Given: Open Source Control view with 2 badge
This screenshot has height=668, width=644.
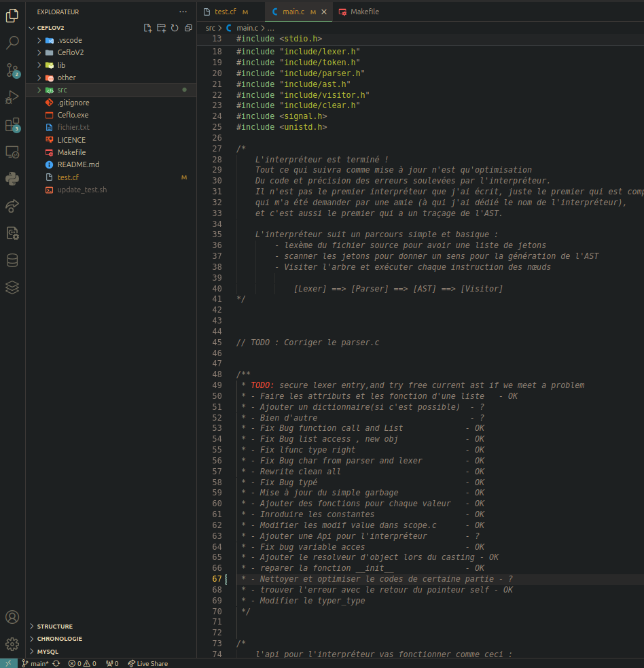Looking at the screenshot, I should click(12, 70).
